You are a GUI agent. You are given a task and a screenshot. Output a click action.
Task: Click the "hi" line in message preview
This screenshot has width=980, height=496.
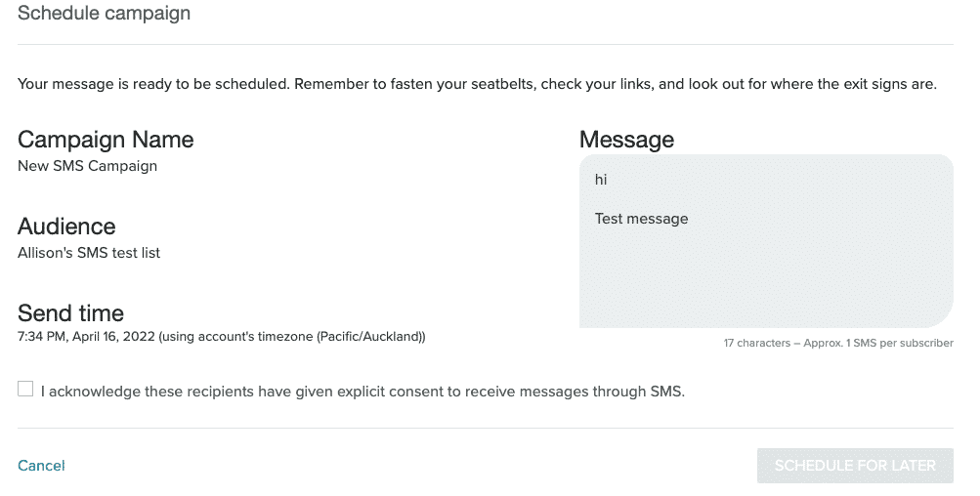click(601, 181)
